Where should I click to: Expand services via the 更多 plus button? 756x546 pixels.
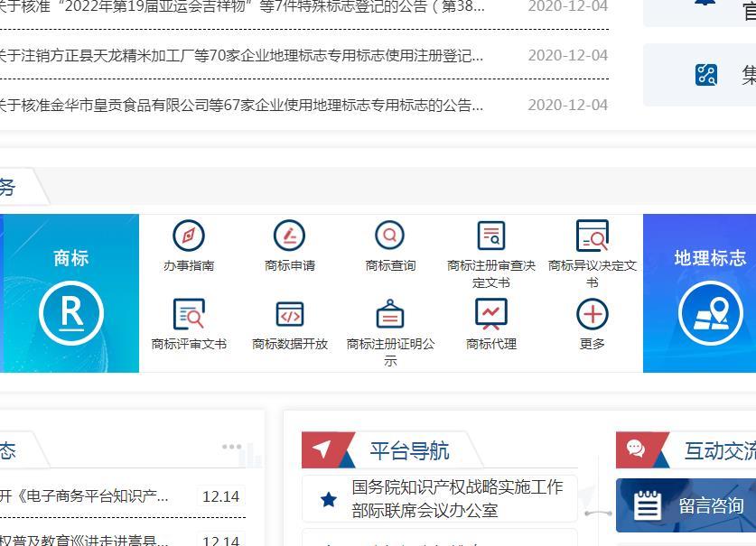point(592,314)
